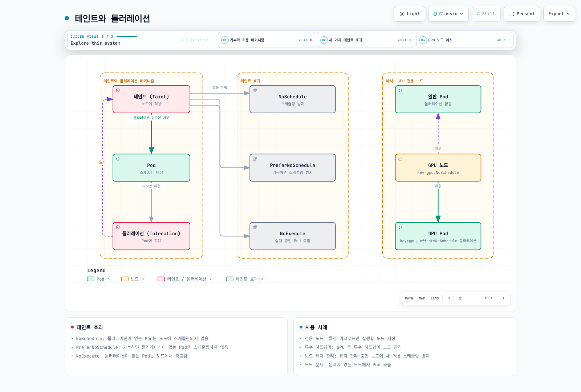Click the external-link icon on NoExecute node
Viewport: 581px width, 392px height.
[x=255, y=227]
